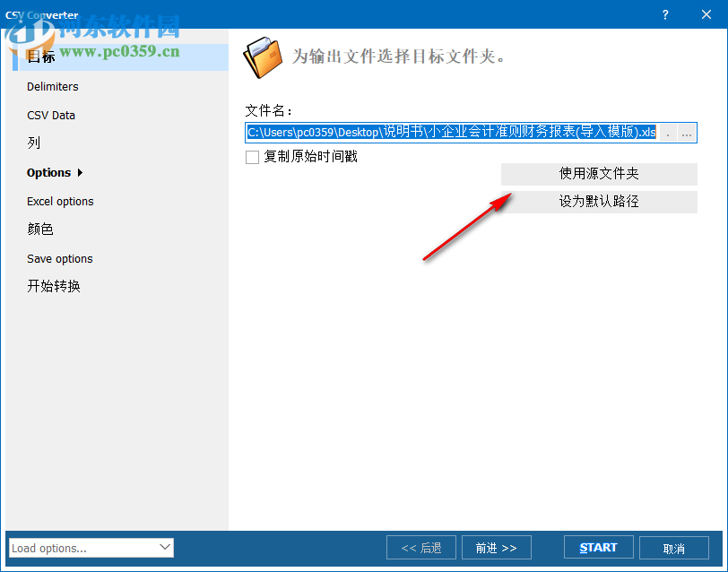This screenshot has width=728, height=572.
Task: Click the help question mark icon
Action: pyautogui.click(x=665, y=15)
